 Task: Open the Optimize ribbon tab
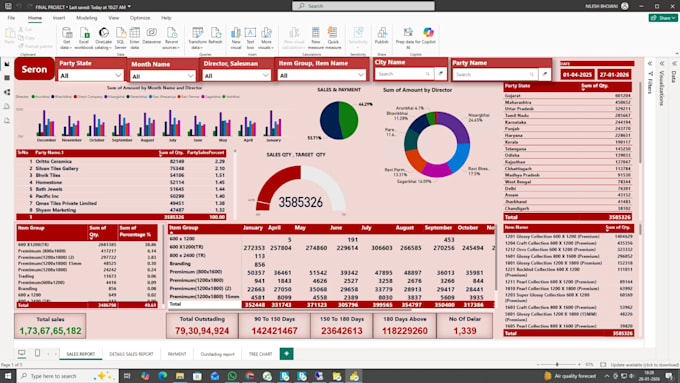pyautogui.click(x=140, y=18)
